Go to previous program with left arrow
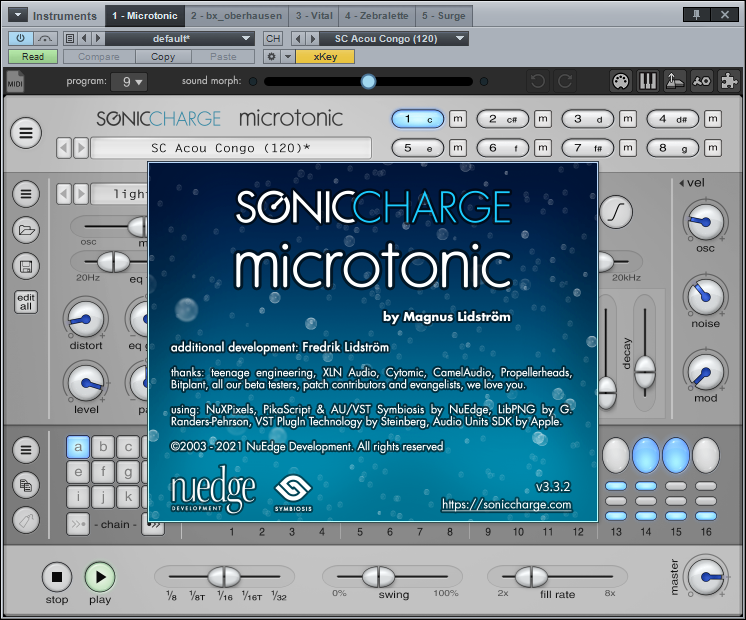Image resolution: width=746 pixels, height=620 pixels. 64,148
